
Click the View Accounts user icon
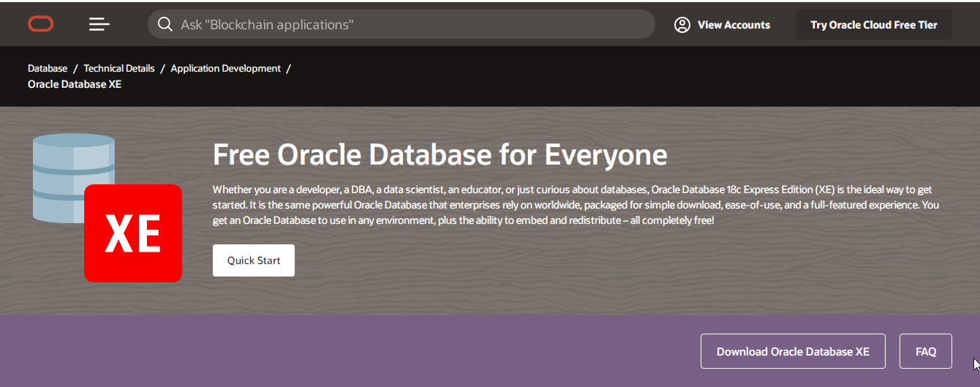point(682,25)
